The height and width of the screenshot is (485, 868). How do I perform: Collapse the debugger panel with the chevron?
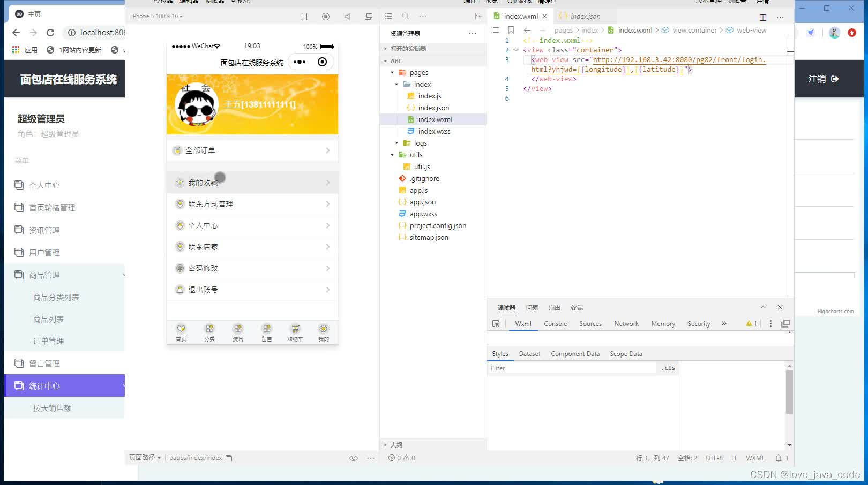763,307
